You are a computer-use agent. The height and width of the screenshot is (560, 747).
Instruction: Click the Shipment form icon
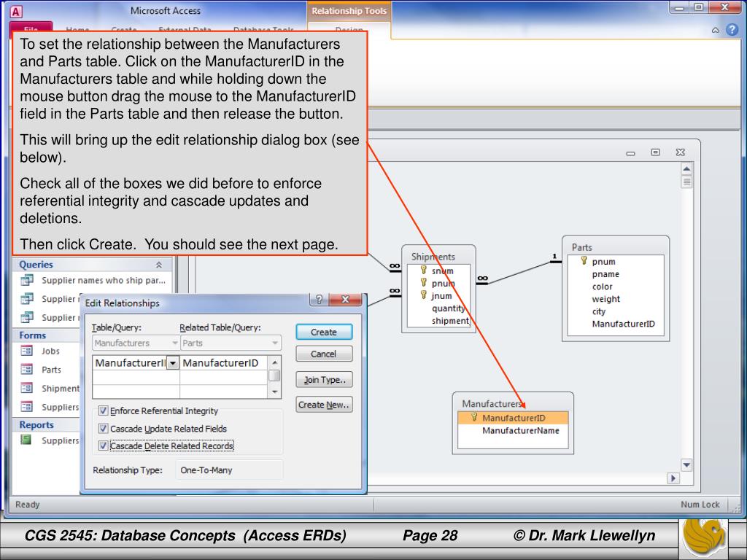(x=27, y=388)
